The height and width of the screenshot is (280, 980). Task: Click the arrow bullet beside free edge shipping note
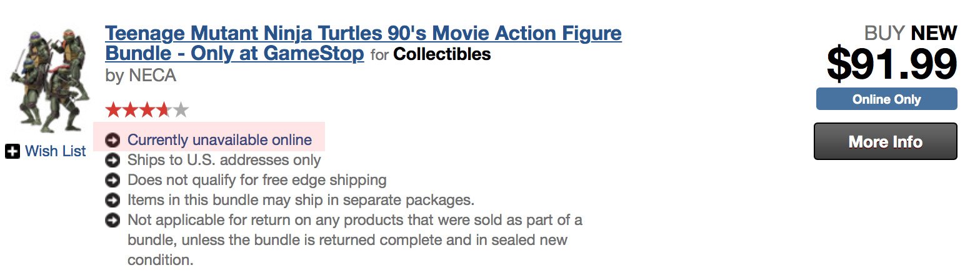pyautogui.click(x=113, y=180)
